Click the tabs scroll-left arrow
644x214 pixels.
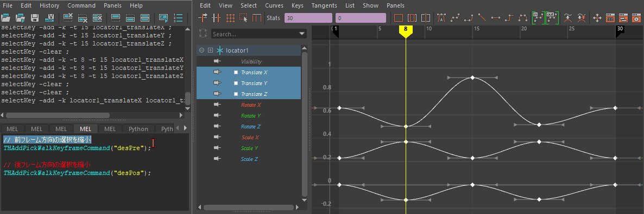pos(177,128)
